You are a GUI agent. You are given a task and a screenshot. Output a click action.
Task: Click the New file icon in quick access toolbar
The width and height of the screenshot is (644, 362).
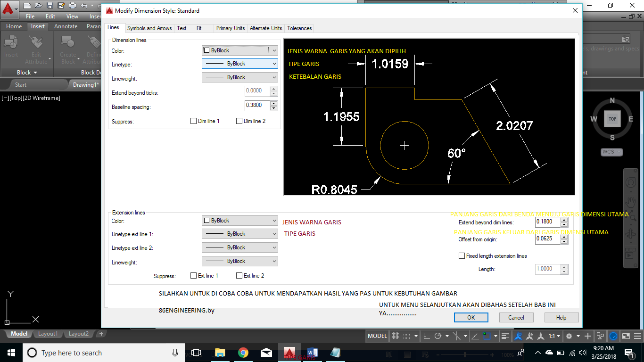(x=27, y=6)
